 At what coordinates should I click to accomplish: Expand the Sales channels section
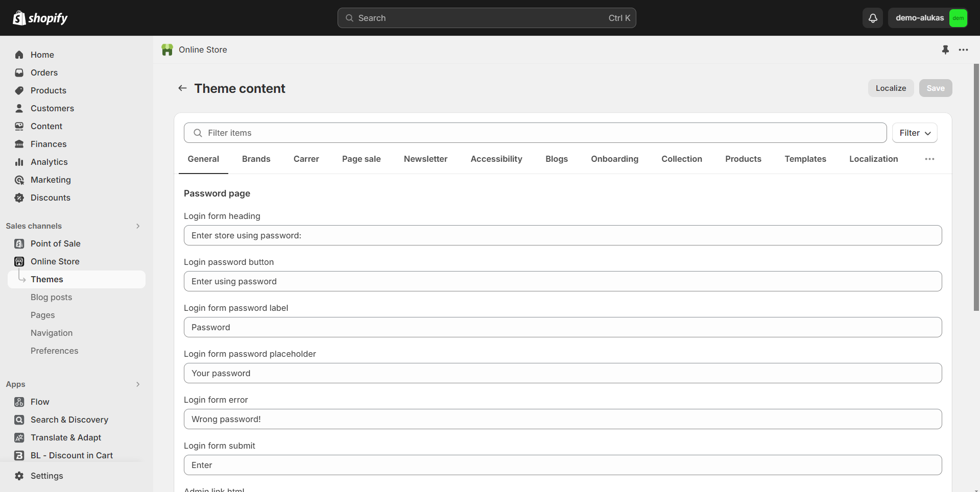tap(138, 226)
